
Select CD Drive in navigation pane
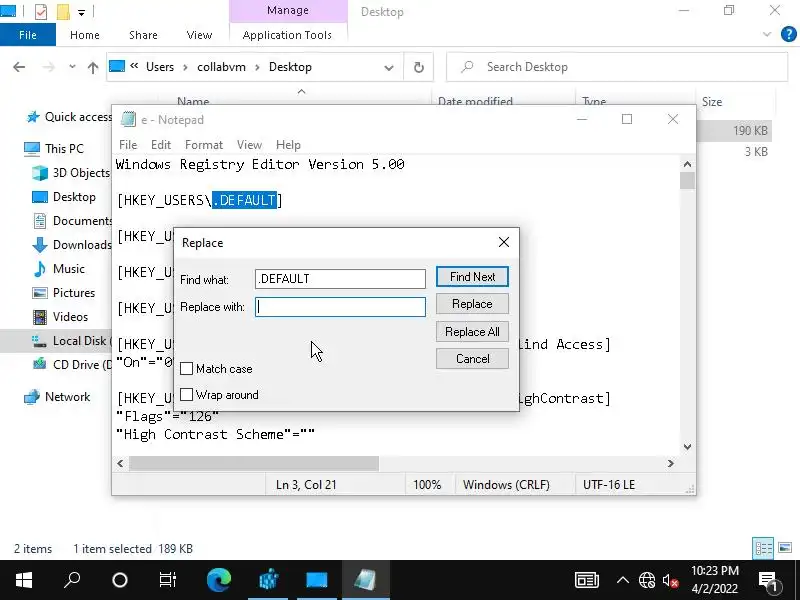[x=71, y=364]
